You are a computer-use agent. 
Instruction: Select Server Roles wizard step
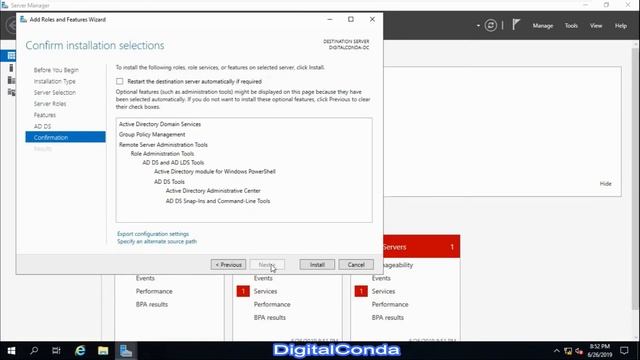pyautogui.click(x=50, y=104)
